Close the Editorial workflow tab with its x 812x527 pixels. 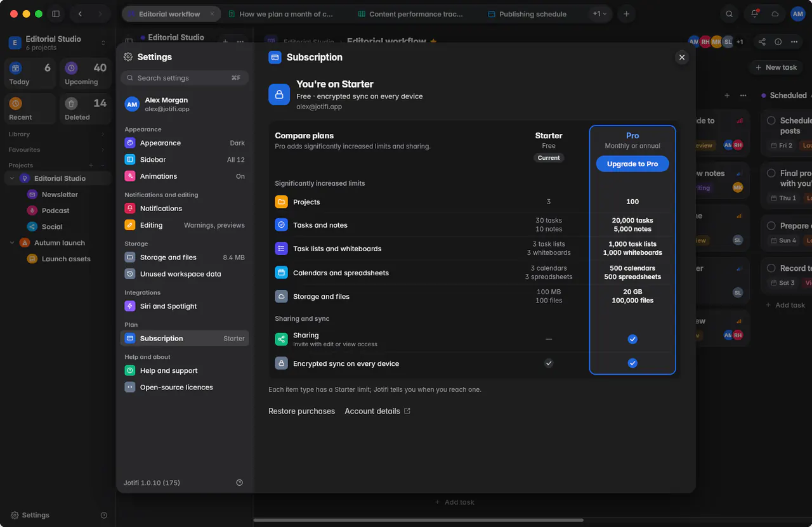click(x=213, y=14)
